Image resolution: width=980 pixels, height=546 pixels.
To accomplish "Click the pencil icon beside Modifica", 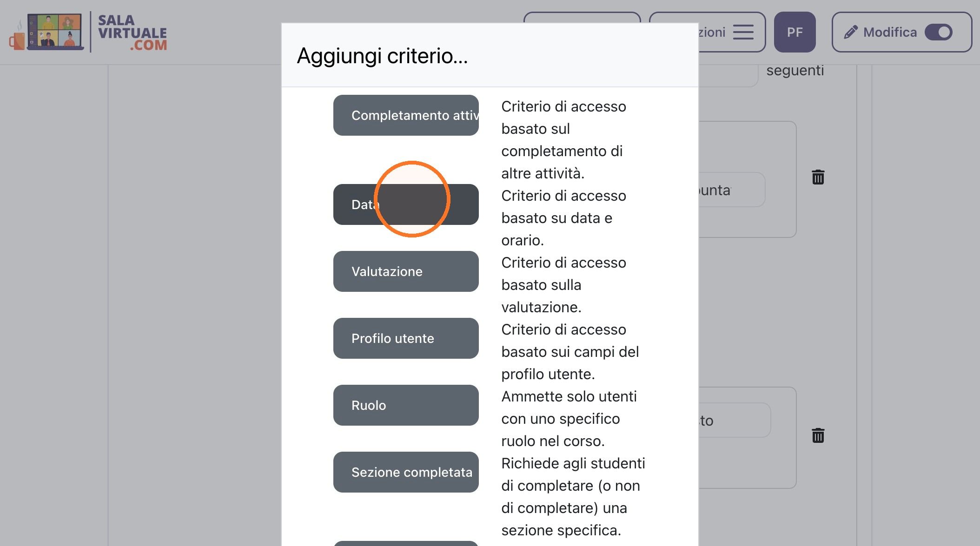I will tap(850, 32).
